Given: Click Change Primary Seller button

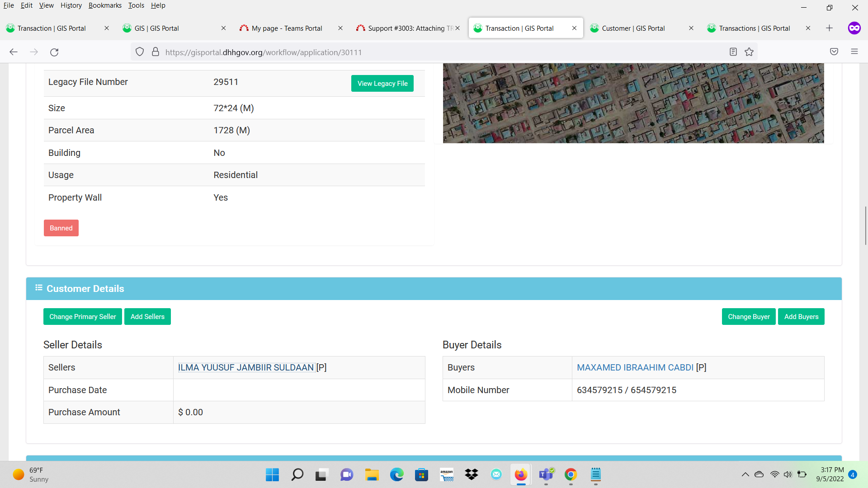Looking at the screenshot, I should point(83,317).
